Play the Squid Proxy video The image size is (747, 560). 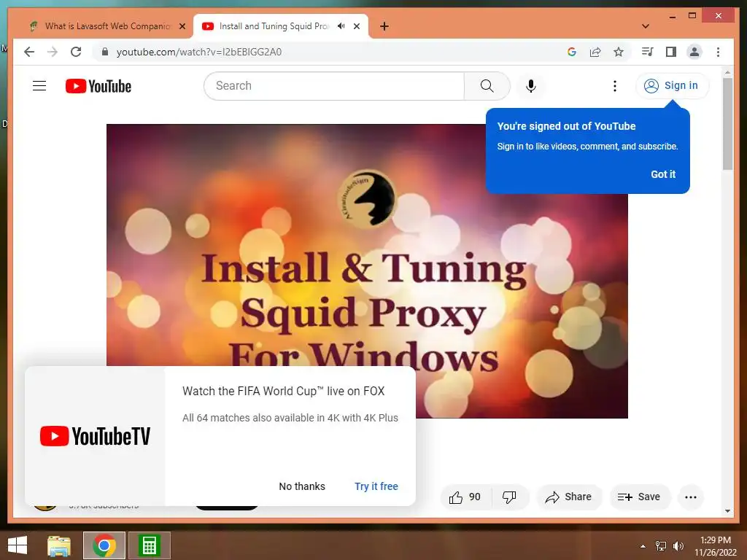367,271
